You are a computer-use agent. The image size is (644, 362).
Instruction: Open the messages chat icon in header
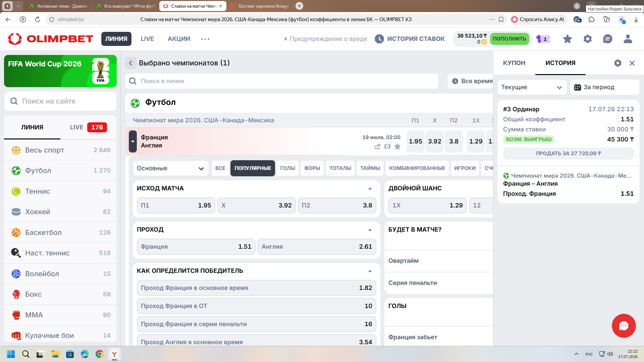point(608,39)
